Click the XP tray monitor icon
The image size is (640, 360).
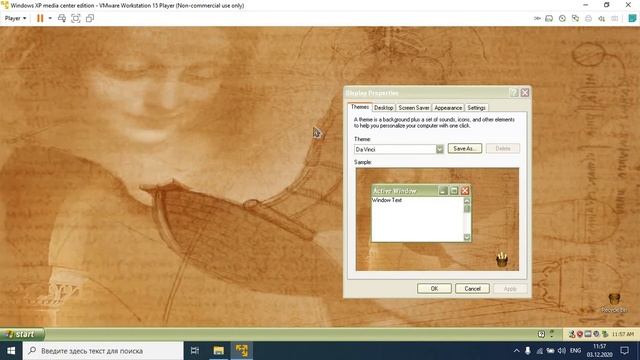tap(588, 334)
